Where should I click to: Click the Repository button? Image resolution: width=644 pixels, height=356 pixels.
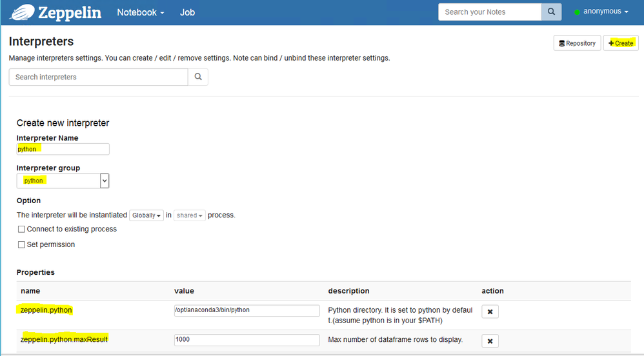pyautogui.click(x=577, y=43)
